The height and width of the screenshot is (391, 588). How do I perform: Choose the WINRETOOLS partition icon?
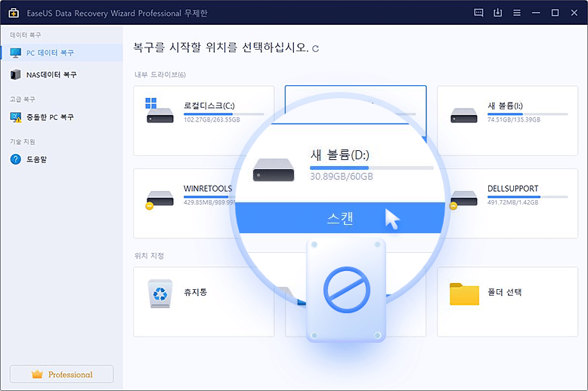[x=159, y=198]
